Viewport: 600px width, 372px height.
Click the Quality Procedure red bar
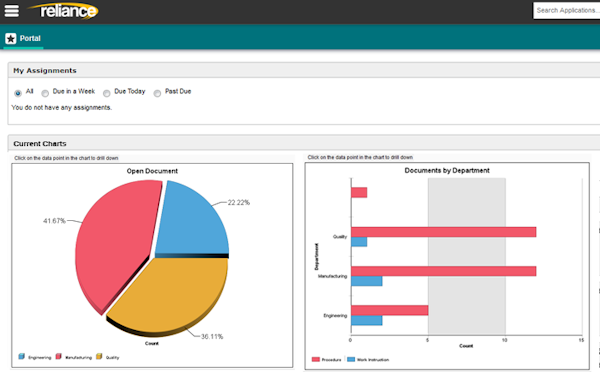click(x=443, y=232)
